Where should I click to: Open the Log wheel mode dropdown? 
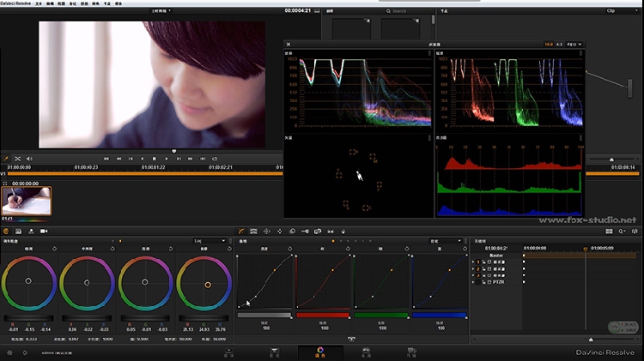pos(210,241)
